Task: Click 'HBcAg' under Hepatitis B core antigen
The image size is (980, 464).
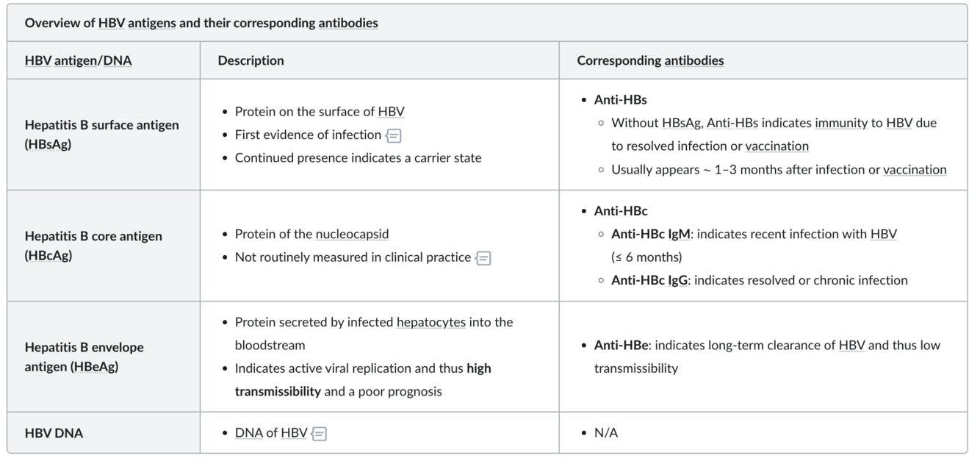Action: [x=51, y=257]
